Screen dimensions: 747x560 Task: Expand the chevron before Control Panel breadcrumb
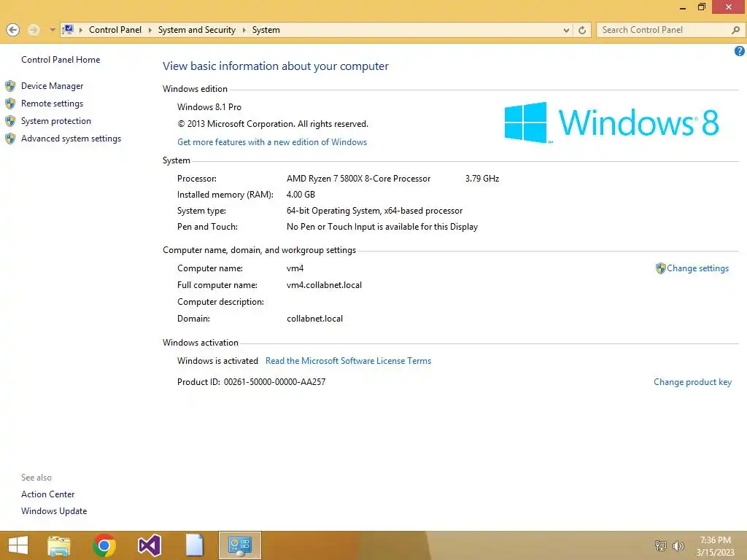click(81, 30)
